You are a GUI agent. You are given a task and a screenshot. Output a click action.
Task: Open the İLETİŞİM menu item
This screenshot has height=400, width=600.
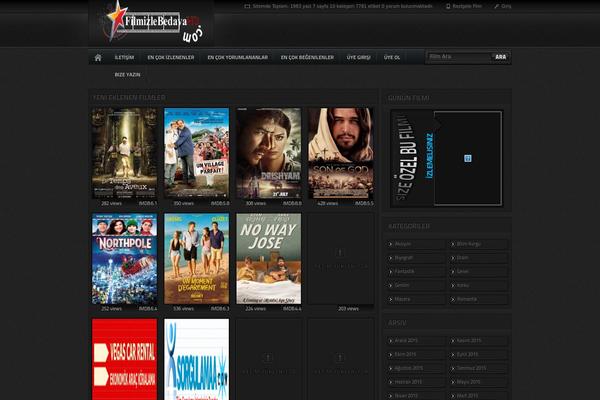[x=124, y=57]
